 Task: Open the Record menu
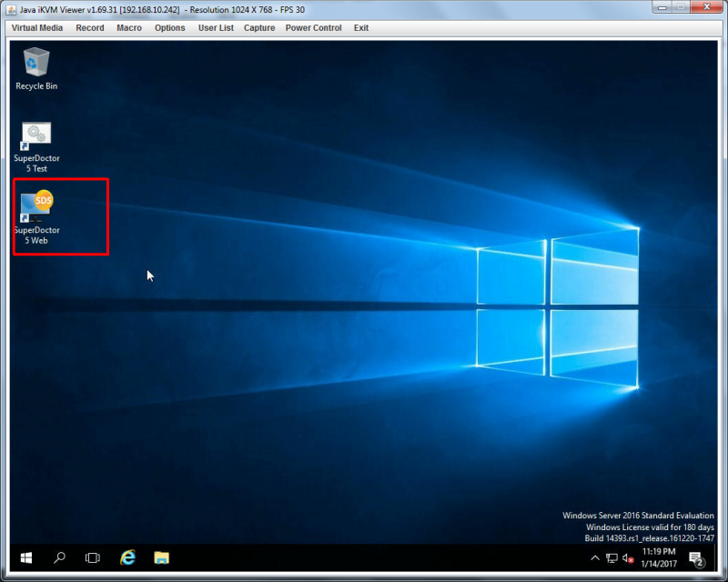pos(90,28)
